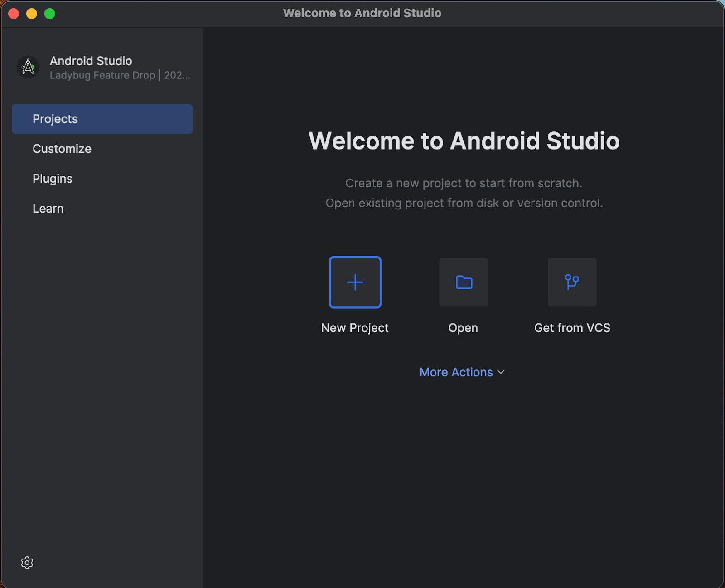This screenshot has height=588, width=725.
Task: Click the Android Studio name label
Action: tap(91, 61)
